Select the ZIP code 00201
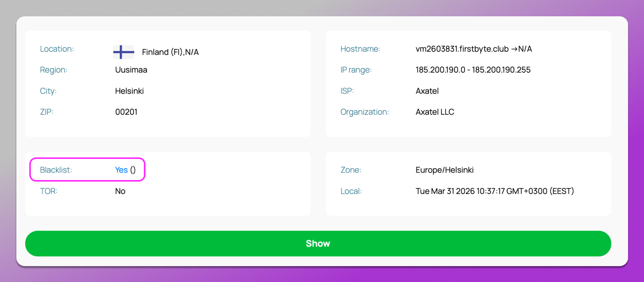The image size is (644, 282). click(126, 112)
